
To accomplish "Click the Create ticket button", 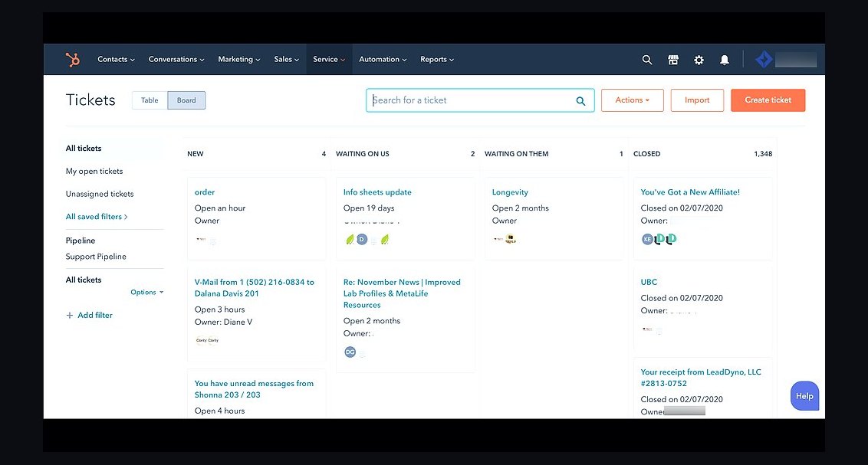I will (768, 100).
